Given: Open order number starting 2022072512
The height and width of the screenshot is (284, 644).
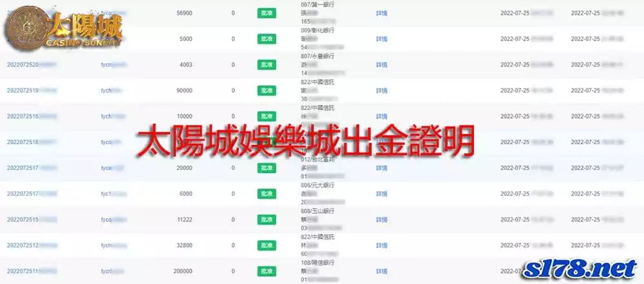Looking at the screenshot, I should [32, 246].
